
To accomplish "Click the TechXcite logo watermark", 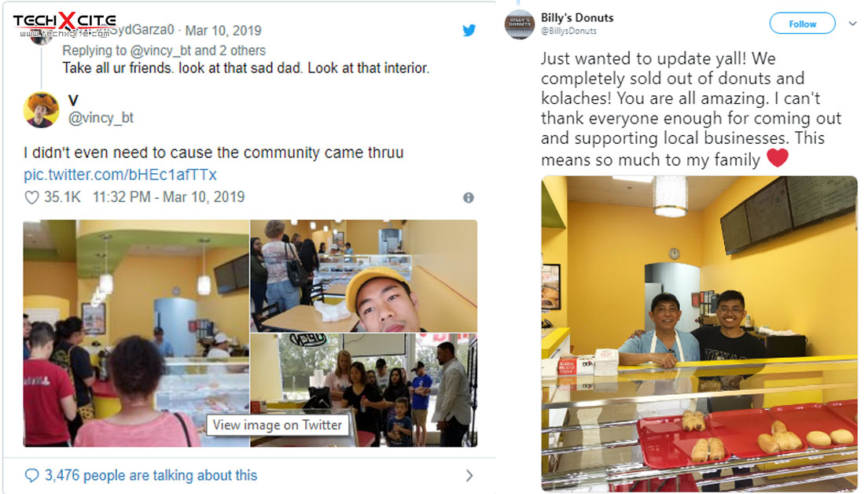I will click(x=64, y=24).
